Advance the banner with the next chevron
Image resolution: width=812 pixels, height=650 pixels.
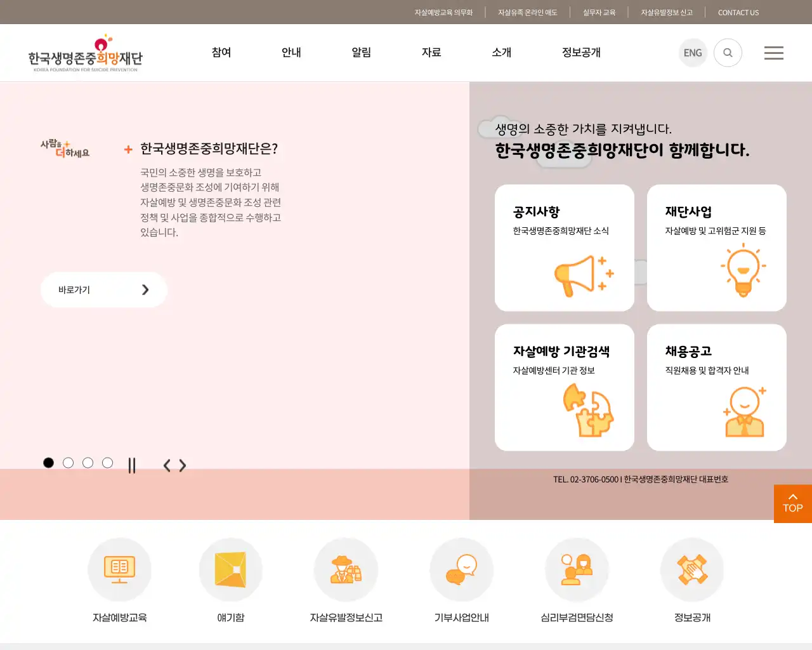183,465
